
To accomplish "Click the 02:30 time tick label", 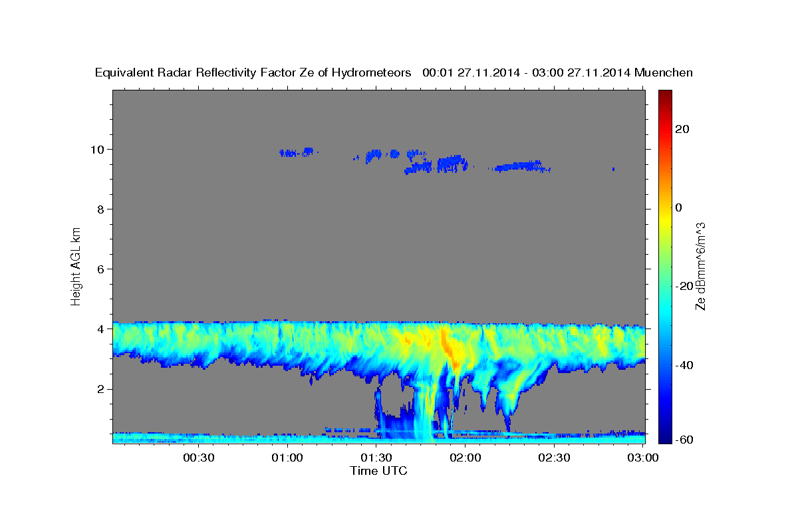I will point(554,458).
